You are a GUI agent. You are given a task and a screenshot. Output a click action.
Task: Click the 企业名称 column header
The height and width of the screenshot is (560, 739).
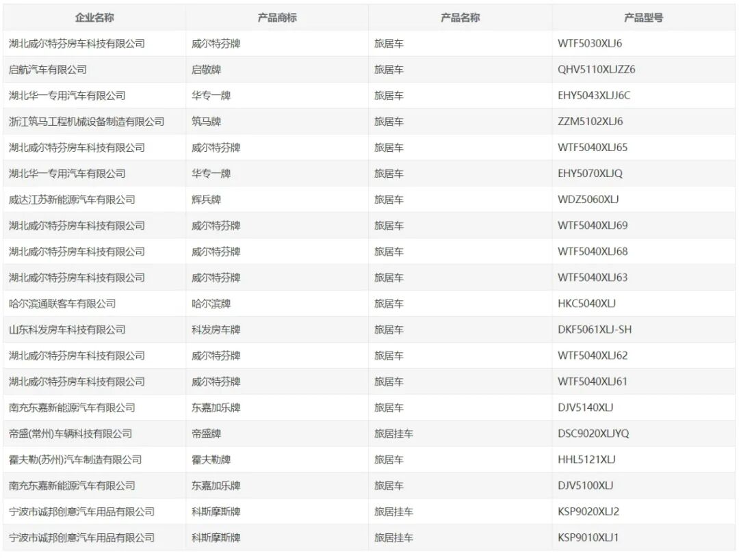pos(94,18)
